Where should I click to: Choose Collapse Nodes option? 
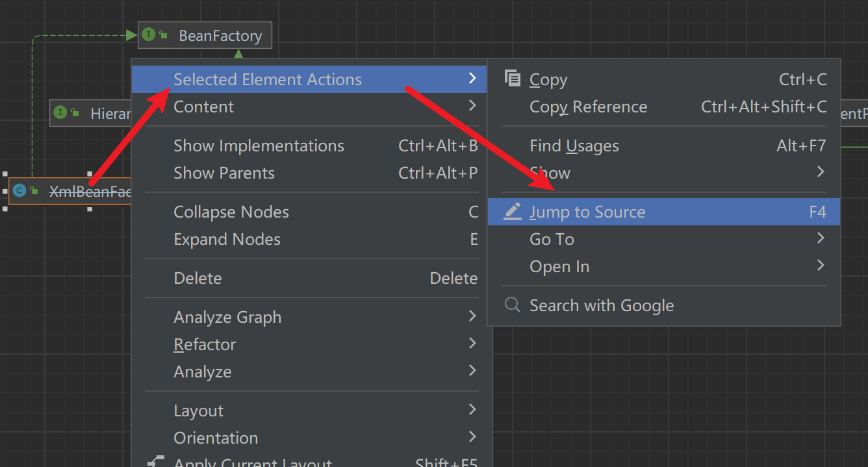pyautogui.click(x=231, y=212)
